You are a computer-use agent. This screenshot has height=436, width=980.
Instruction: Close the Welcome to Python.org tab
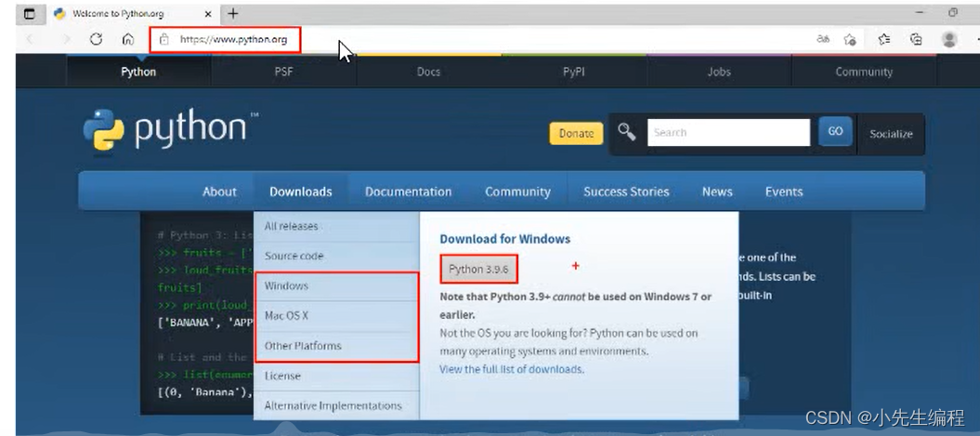coord(208,13)
